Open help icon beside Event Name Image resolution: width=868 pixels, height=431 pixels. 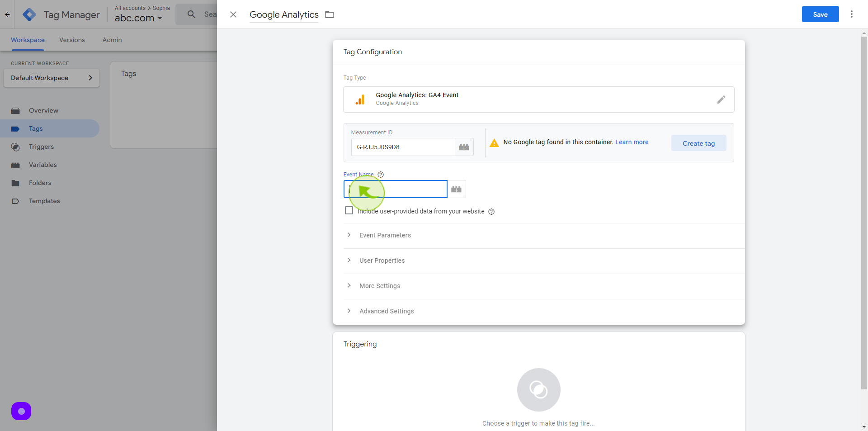[381, 175]
